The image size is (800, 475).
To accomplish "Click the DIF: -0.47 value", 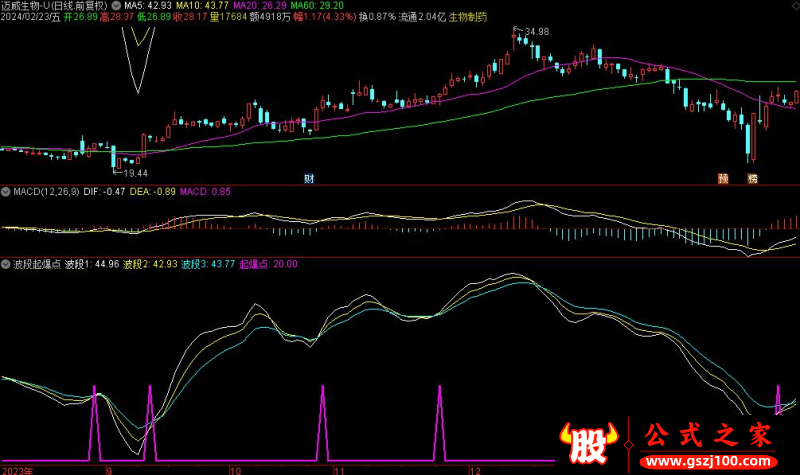I will [x=104, y=192].
